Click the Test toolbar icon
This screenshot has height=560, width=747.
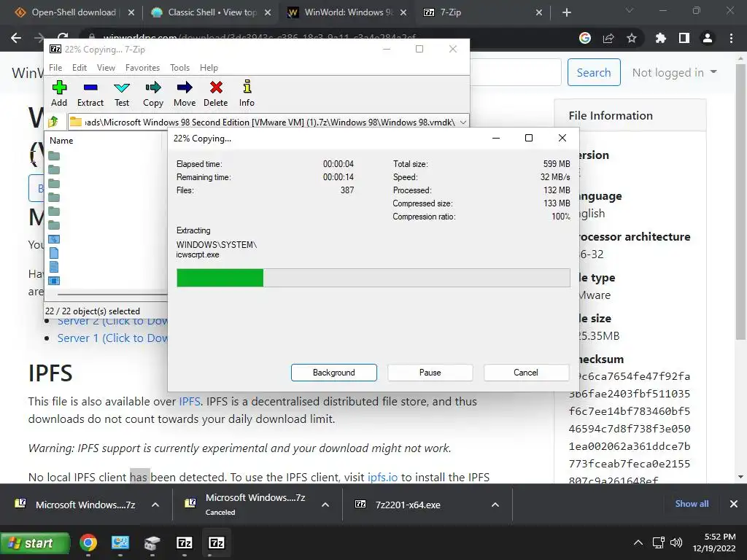click(x=122, y=93)
